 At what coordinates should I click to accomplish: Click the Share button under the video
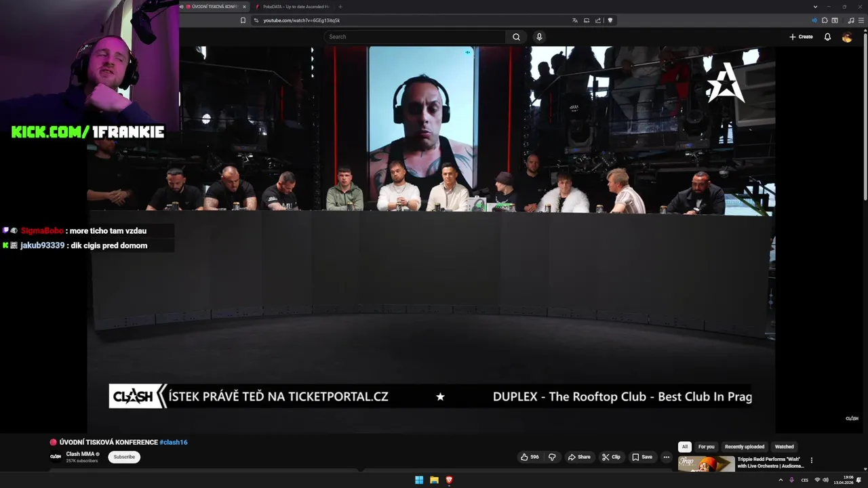point(579,457)
